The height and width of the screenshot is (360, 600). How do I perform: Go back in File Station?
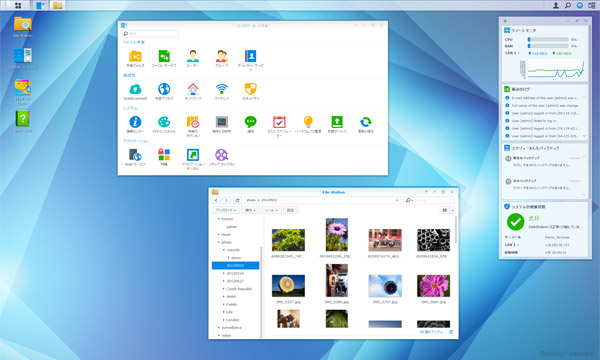click(x=216, y=200)
